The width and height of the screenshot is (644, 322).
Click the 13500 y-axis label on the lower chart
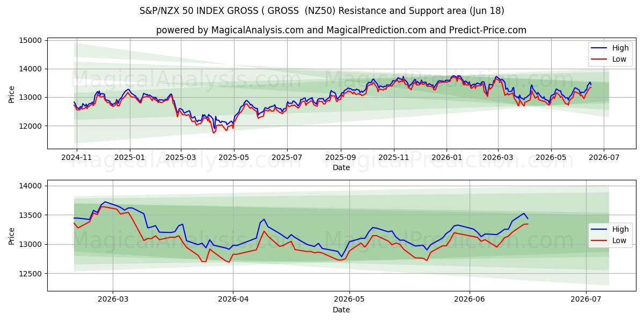pos(31,215)
